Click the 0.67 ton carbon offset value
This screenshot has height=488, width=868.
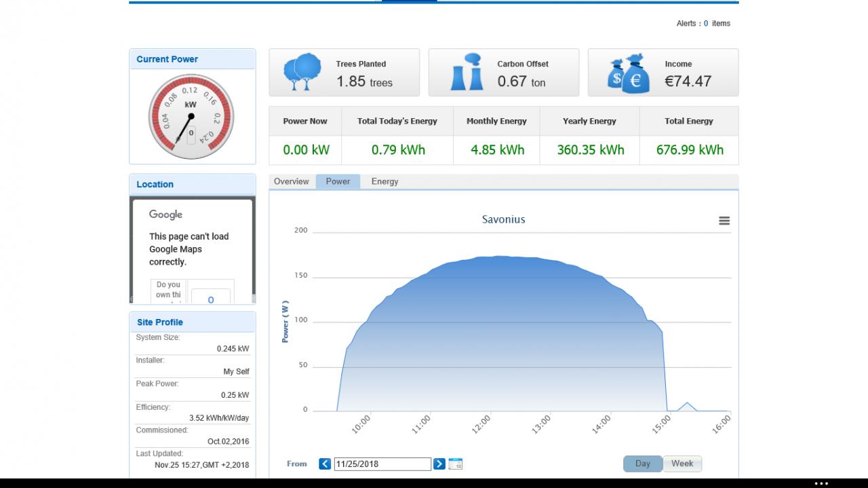[x=521, y=82]
